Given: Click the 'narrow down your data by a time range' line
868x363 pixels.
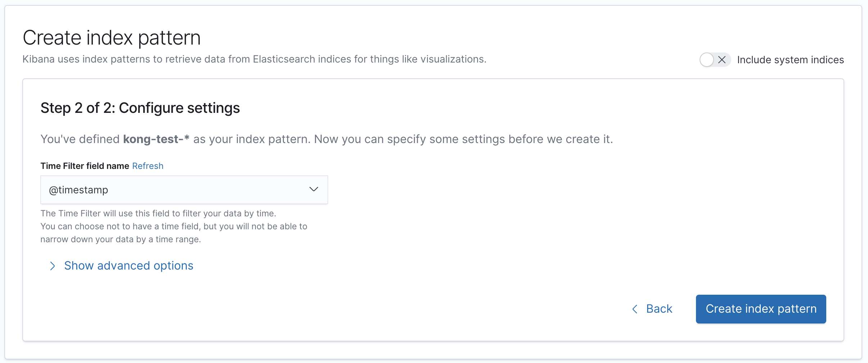Looking at the screenshot, I should click(121, 239).
